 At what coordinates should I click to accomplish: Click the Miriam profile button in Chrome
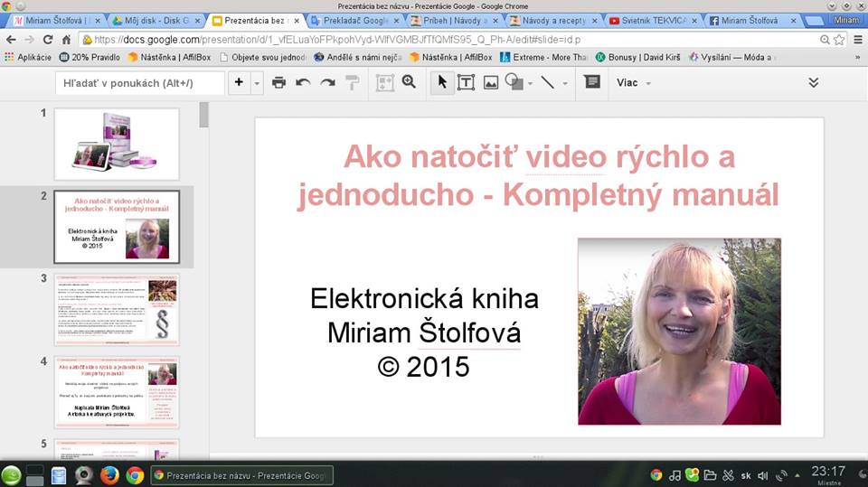[846, 20]
